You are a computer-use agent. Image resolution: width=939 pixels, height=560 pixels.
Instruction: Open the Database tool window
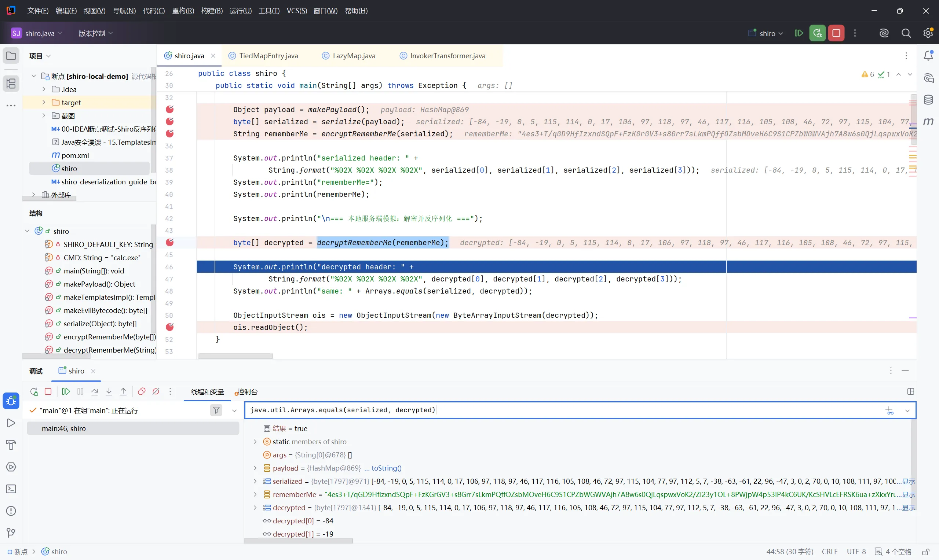point(928,100)
